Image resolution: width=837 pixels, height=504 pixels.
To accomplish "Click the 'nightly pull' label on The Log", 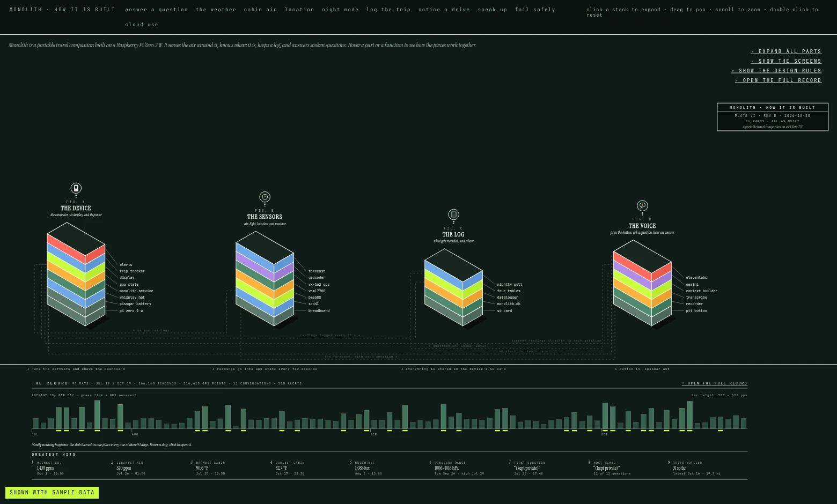I will (510, 285).
